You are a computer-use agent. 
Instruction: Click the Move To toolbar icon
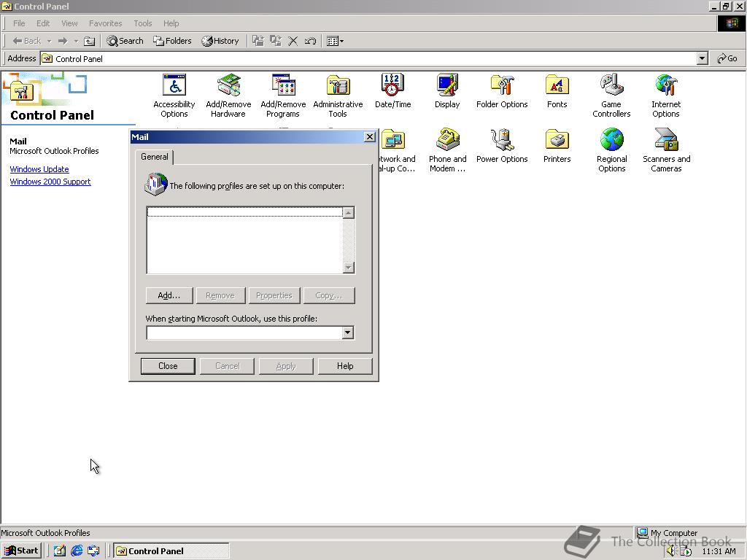[x=258, y=41]
